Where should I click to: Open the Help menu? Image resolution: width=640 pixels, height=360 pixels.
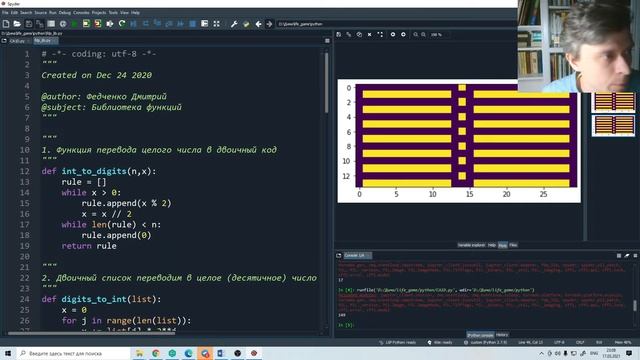(x=136, y=13)
